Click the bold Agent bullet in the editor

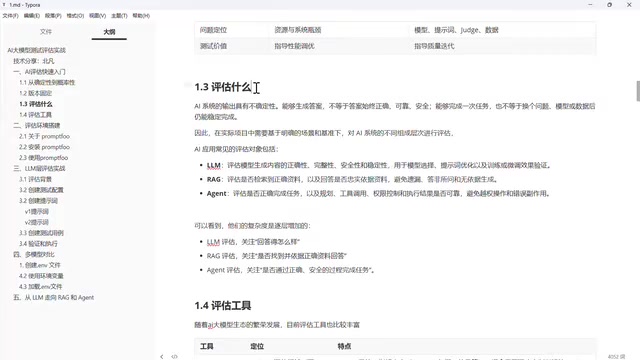(x=216, y=193)
